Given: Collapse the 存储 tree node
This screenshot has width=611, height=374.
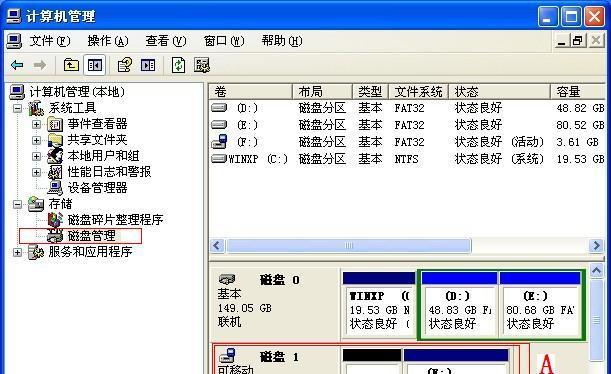Looking at the screenshot, I should pyautogui.click(x=17, y=204).
